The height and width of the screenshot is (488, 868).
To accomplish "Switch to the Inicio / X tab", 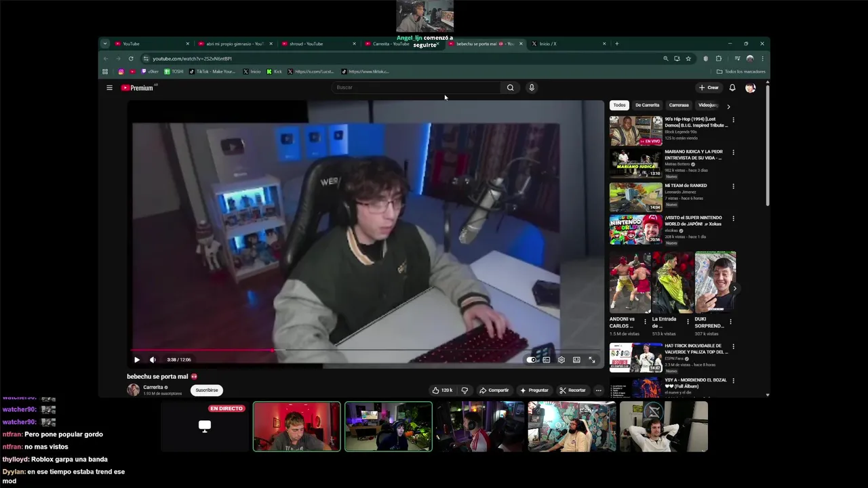I will point(568,43).
